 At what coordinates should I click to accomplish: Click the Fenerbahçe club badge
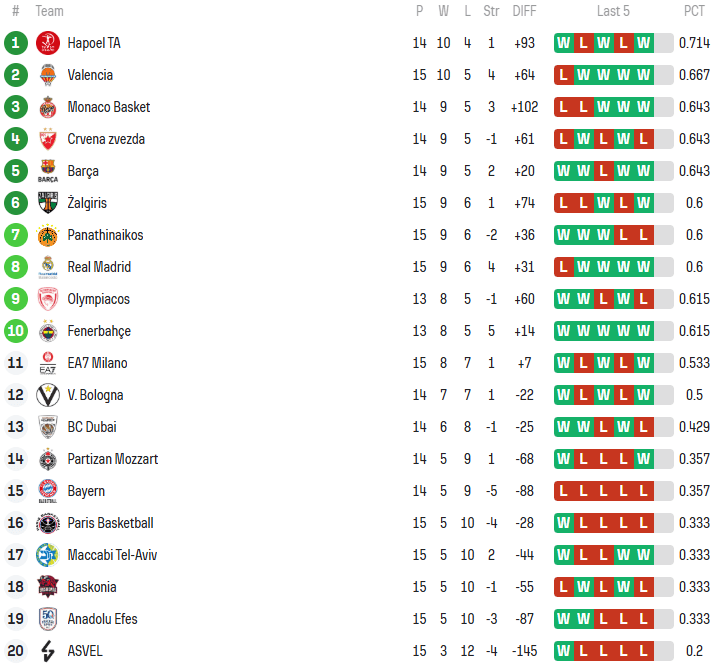click(x=48, y=331)
